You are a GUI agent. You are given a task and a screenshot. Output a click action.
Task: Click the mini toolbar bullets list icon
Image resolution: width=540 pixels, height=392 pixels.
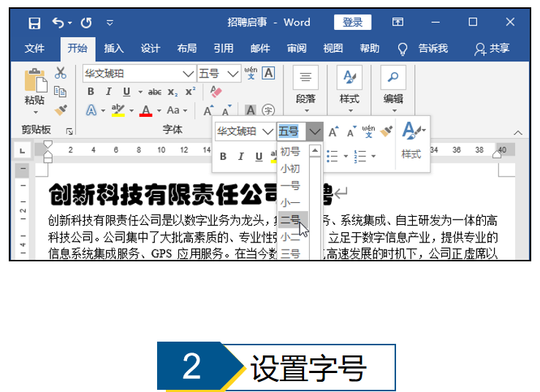(x=332, y=156)
